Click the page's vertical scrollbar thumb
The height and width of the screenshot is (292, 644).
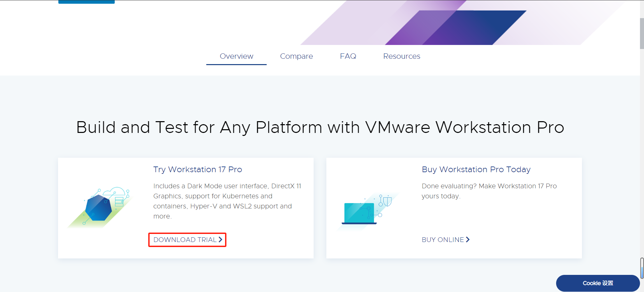pos(642,34)
